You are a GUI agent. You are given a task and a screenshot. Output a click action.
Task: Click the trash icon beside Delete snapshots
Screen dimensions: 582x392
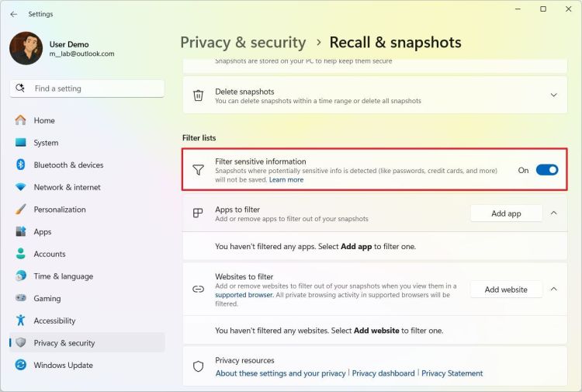point(199,95)
